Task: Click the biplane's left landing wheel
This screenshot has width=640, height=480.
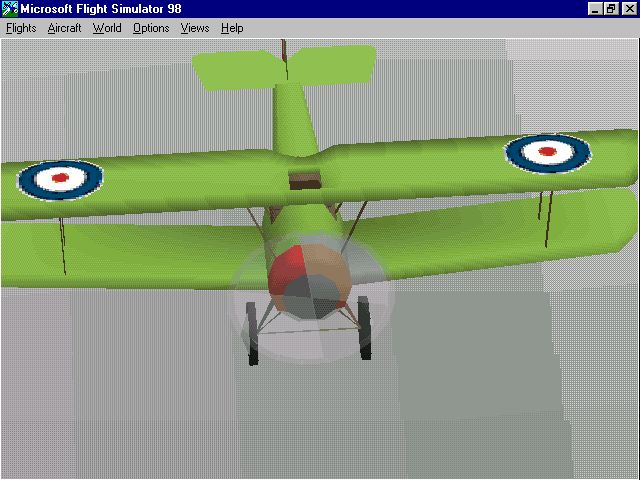Action: tap(254, 331)
